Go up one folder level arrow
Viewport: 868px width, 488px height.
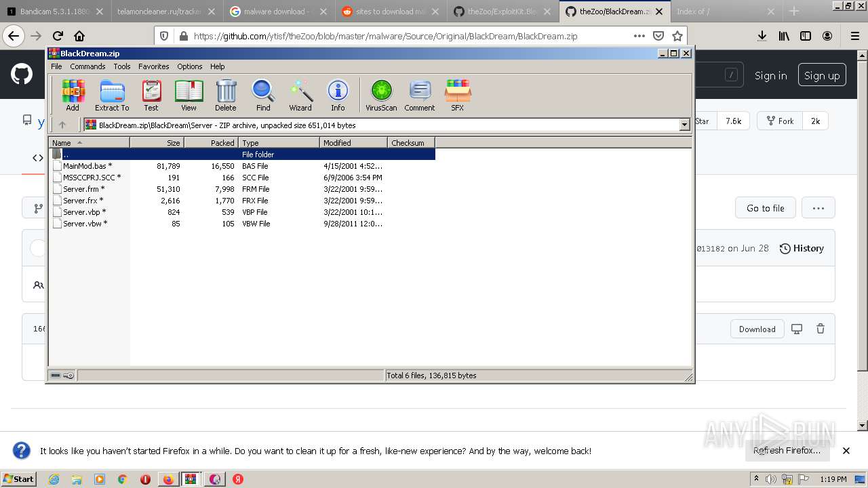tap(62, 125)
